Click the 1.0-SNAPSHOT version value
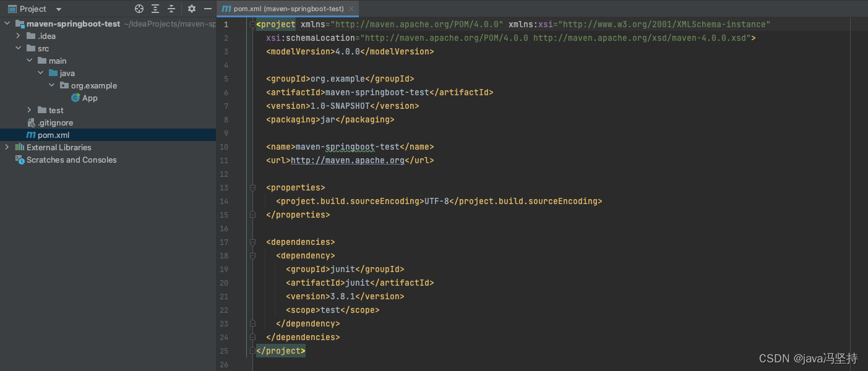Screen dimensions: 868x371 coord(340,106)
